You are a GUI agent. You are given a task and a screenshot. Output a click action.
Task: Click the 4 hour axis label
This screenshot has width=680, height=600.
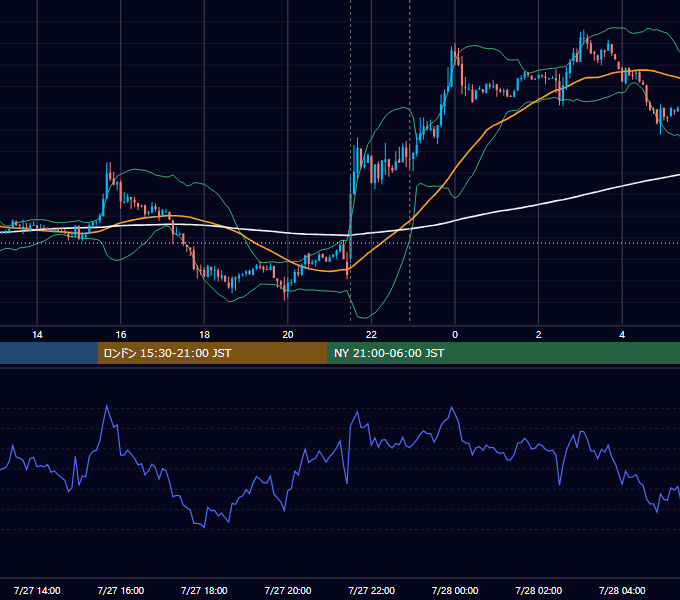(622, 335)
